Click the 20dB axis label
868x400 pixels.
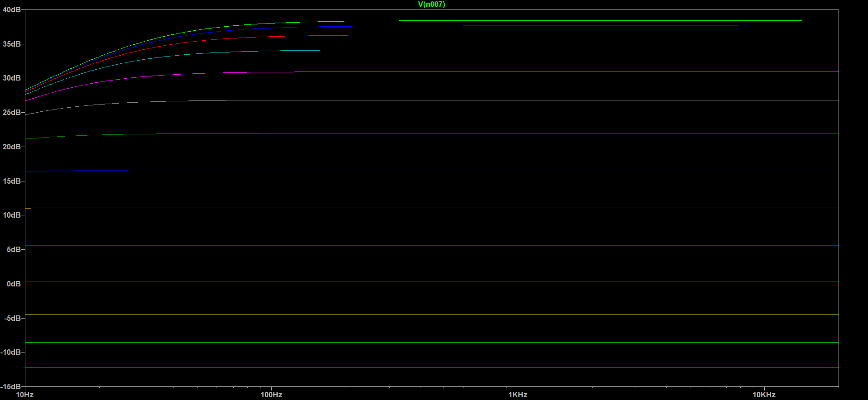click(12, 147)
